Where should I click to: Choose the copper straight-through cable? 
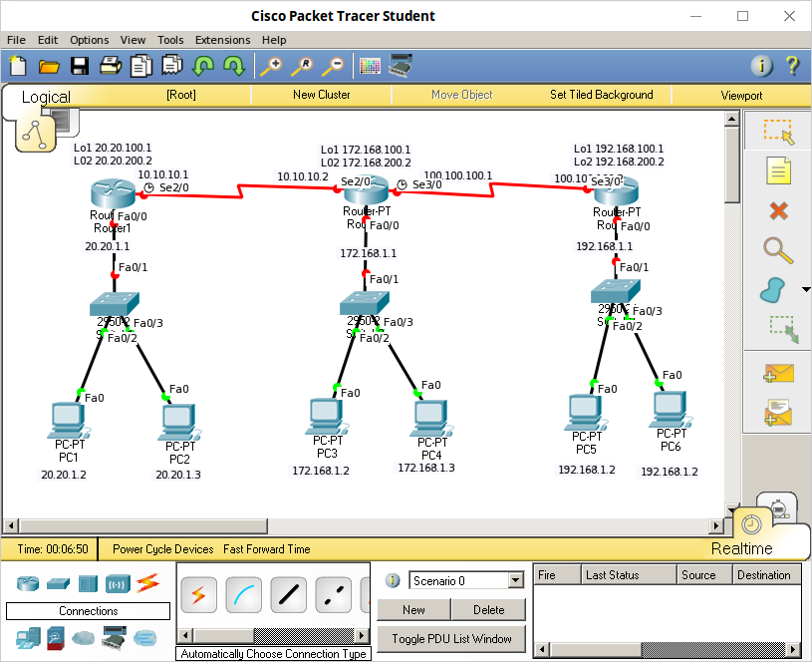288,594
